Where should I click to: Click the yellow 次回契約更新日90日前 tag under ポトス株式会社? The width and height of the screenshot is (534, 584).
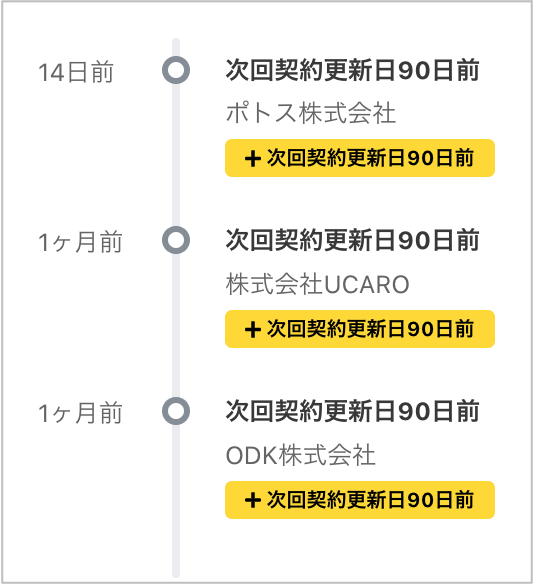pos(360,158)
